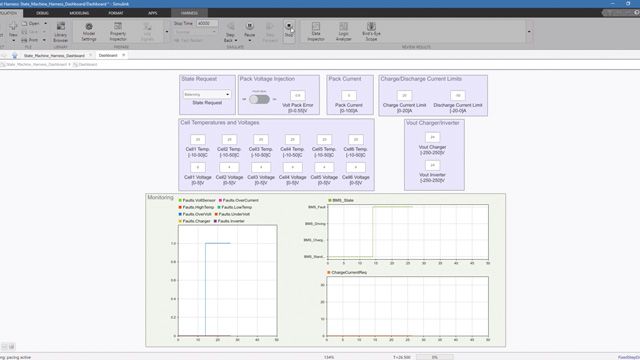Click the BMS_State legend swatch
This screenshot has width=640, height=360.
[x=330, y=200]
